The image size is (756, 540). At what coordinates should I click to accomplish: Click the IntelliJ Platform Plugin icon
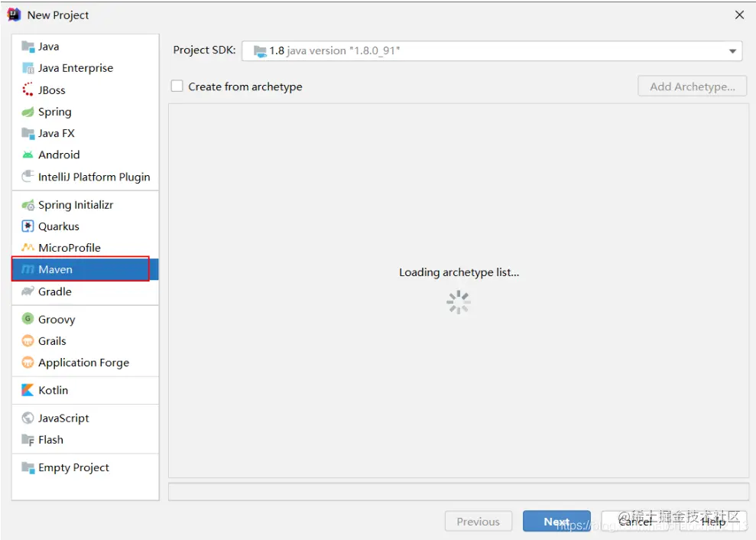28,176
